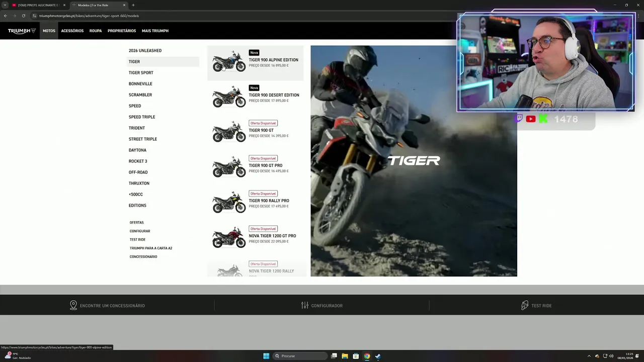This screenshot has height=362, width=644.
Task: Open the CONCESSIONÁRIO link
Action: [143, 257]
